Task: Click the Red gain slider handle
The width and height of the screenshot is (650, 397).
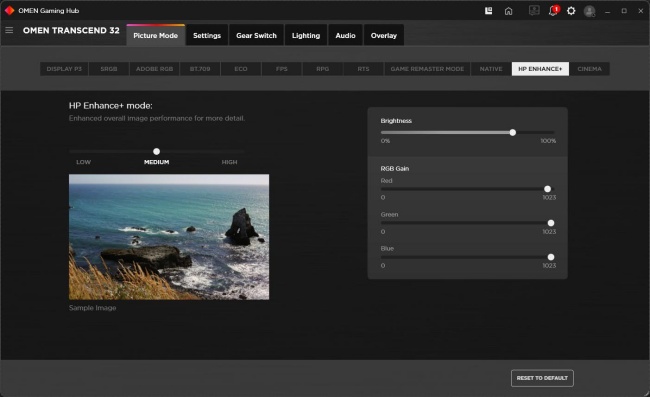Action: (548, 189)
